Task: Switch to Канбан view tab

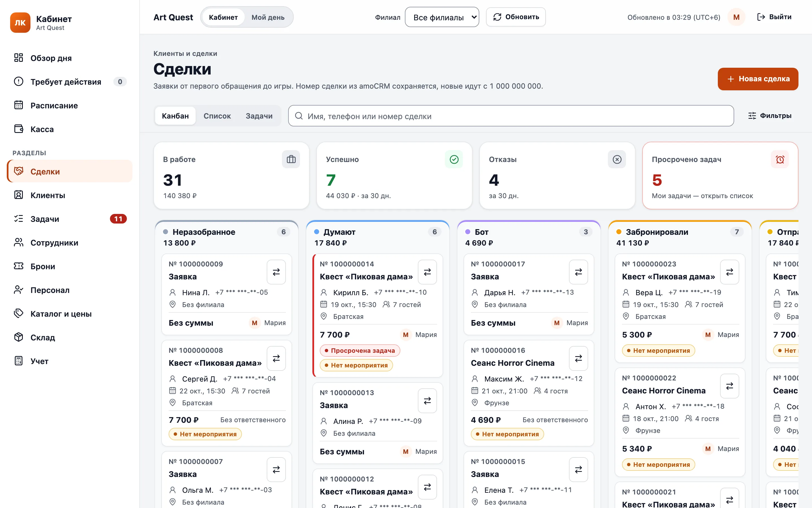Action: pos(175,116)
